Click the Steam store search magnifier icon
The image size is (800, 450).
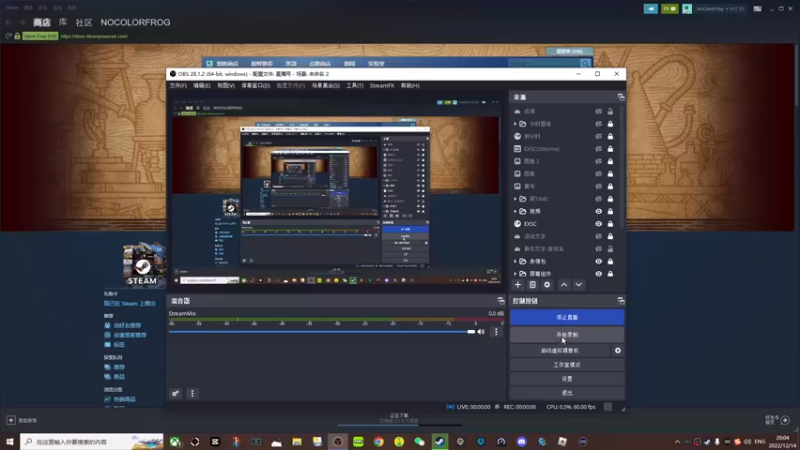coord(585,63)
